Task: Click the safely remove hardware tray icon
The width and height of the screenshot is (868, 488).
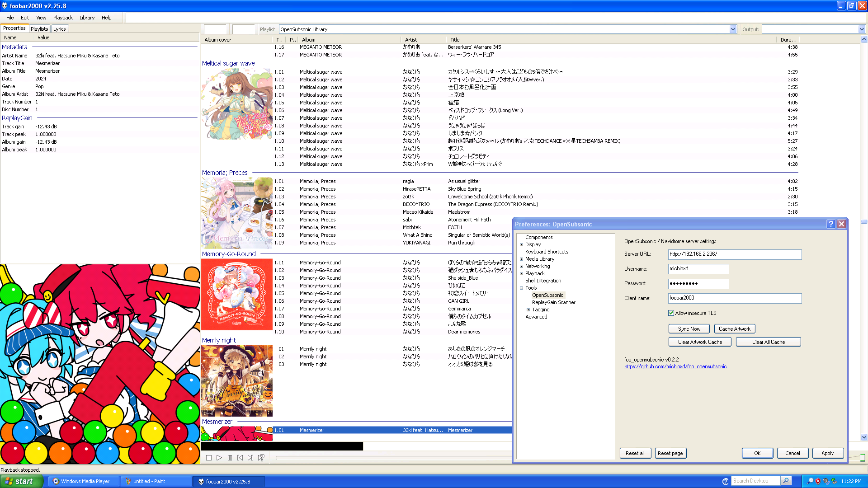Action: coord(834,481)
